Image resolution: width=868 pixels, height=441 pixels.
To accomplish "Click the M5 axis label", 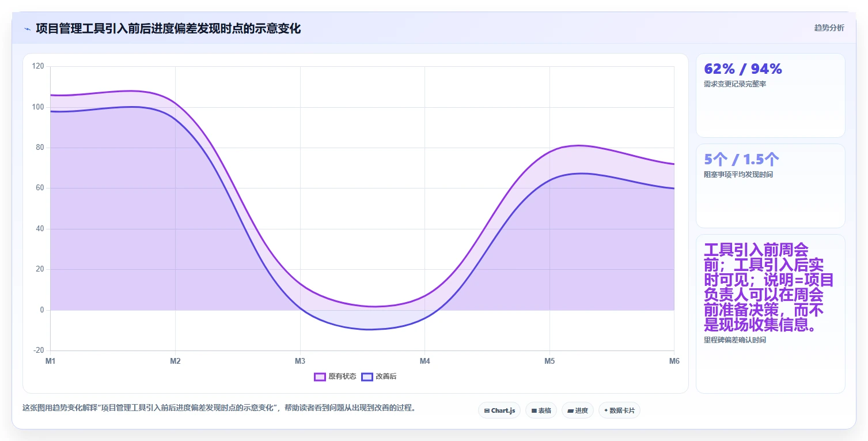I will click(549, 361).
